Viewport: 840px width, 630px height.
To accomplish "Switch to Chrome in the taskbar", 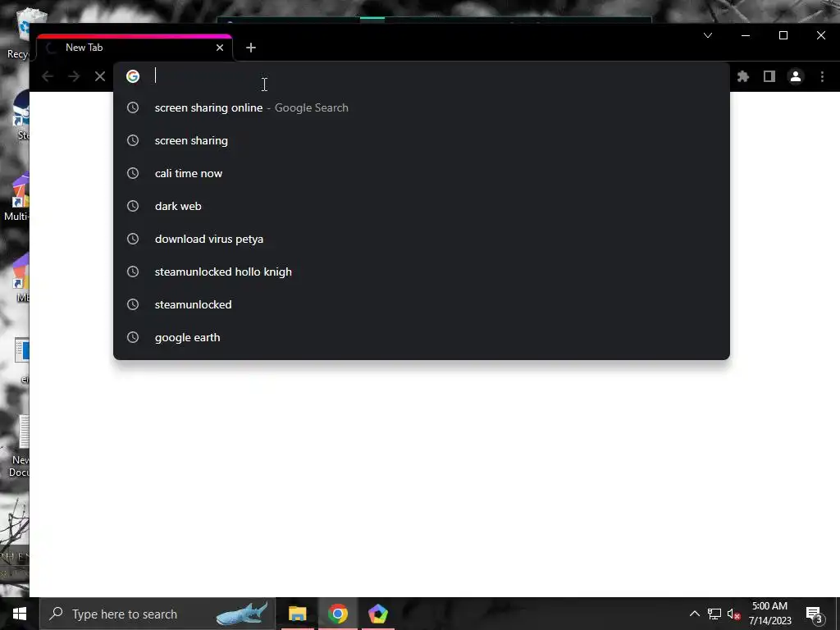I will pos(337,614).
